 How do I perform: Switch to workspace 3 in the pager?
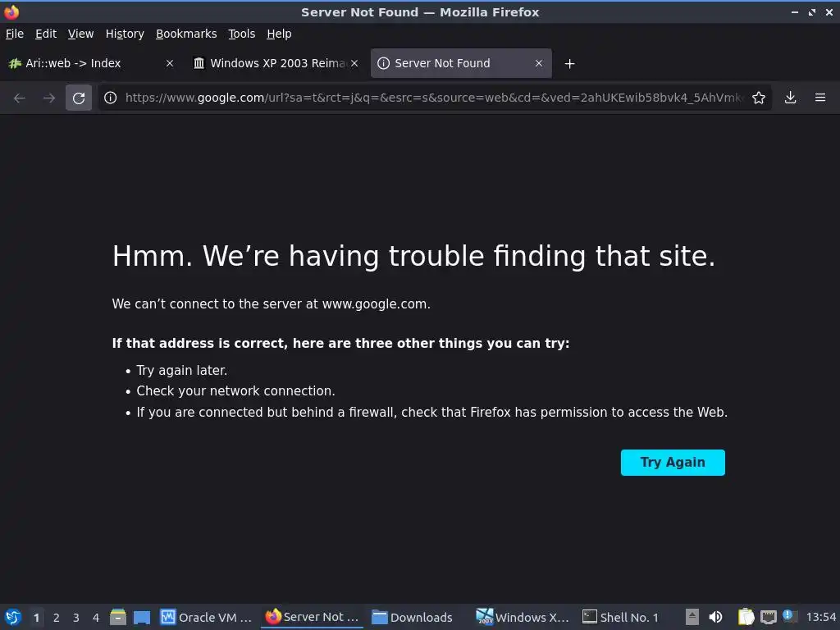[x=76, y=618]
